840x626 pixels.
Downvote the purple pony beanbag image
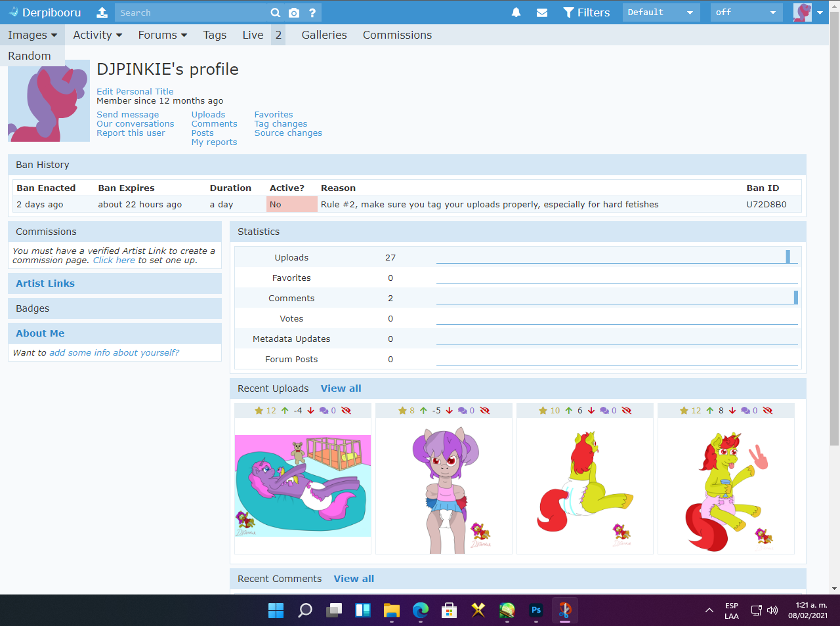pyautogui.click(x=310, y=411)
